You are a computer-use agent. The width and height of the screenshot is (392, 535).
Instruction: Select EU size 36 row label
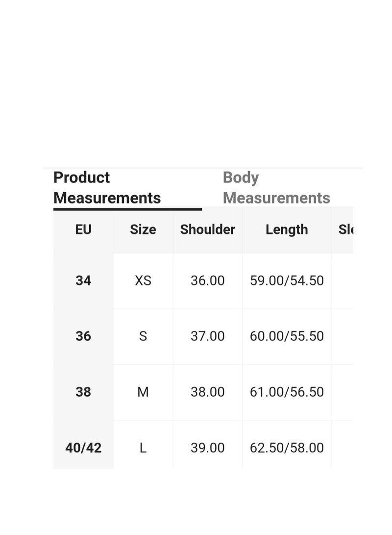click(83, 336)
